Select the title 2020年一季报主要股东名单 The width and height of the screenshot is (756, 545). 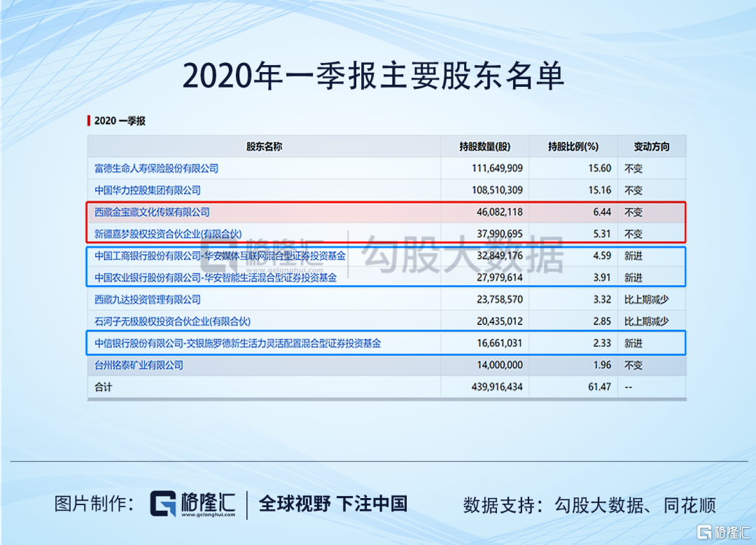click(x=373, y=76)
